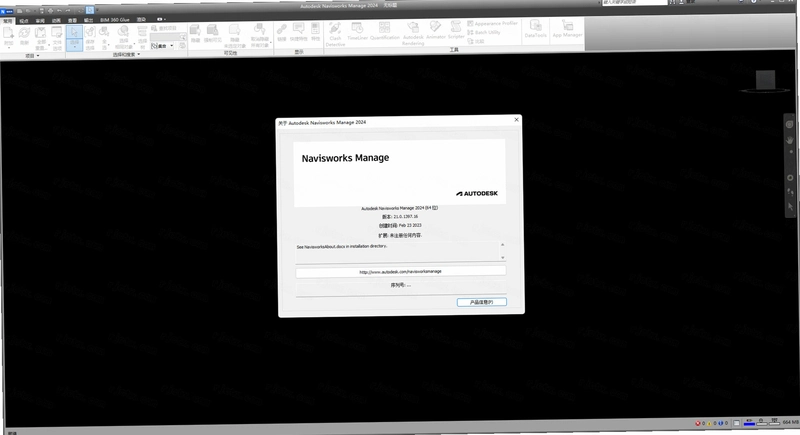Click the Find Items (查找项目) tool
This screenshot has width=800, height=435.
pyautogui.click(x=164, y=28)
